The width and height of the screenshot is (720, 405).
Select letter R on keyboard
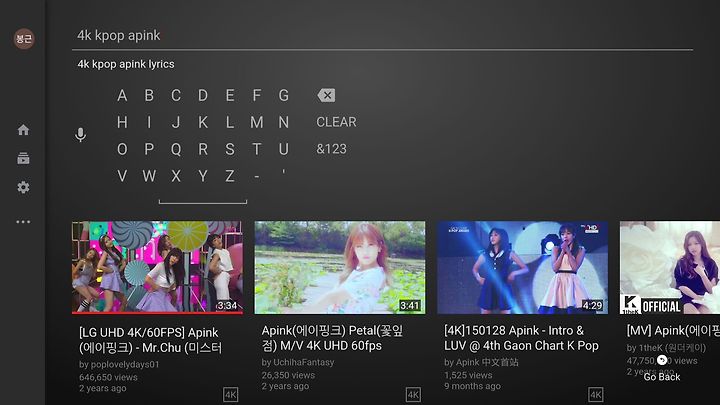(x=203, y=149)
